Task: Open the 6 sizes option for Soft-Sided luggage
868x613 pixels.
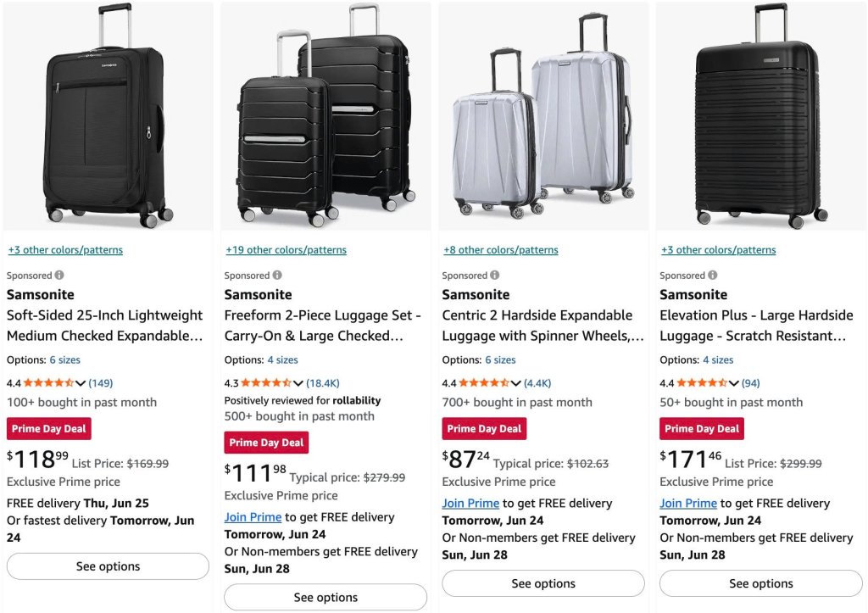Action: [64, 360]
